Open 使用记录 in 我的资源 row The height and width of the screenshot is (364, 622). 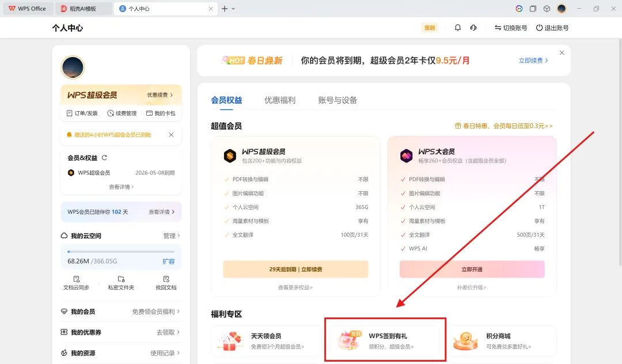point(165,353)
